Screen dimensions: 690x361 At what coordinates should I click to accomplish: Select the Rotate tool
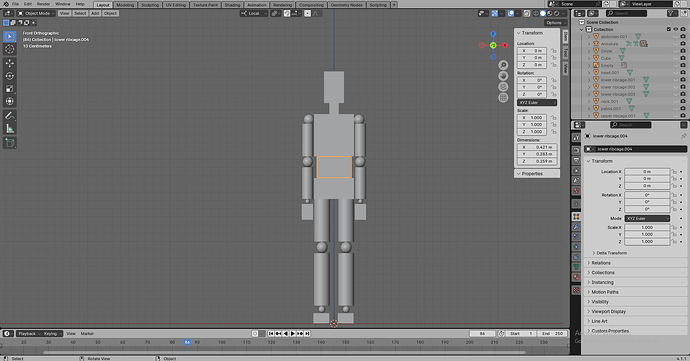[10, 76]
